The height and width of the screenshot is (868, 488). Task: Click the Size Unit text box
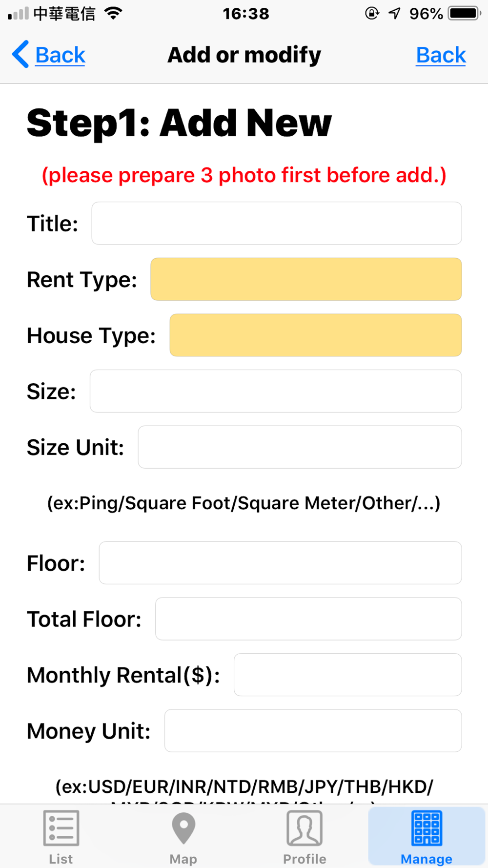tap(300, 447)
